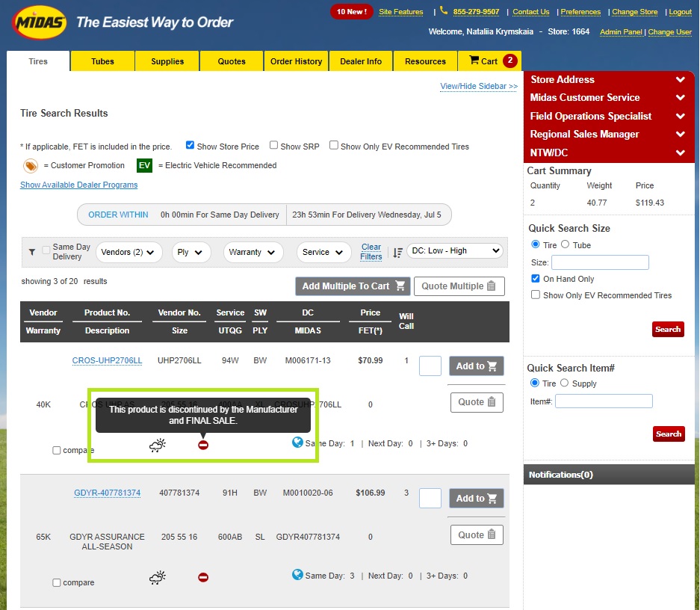Tick compare checkbox for GDYR-407781374
Screen dimensions: 700x610
(x=57, y=582)
